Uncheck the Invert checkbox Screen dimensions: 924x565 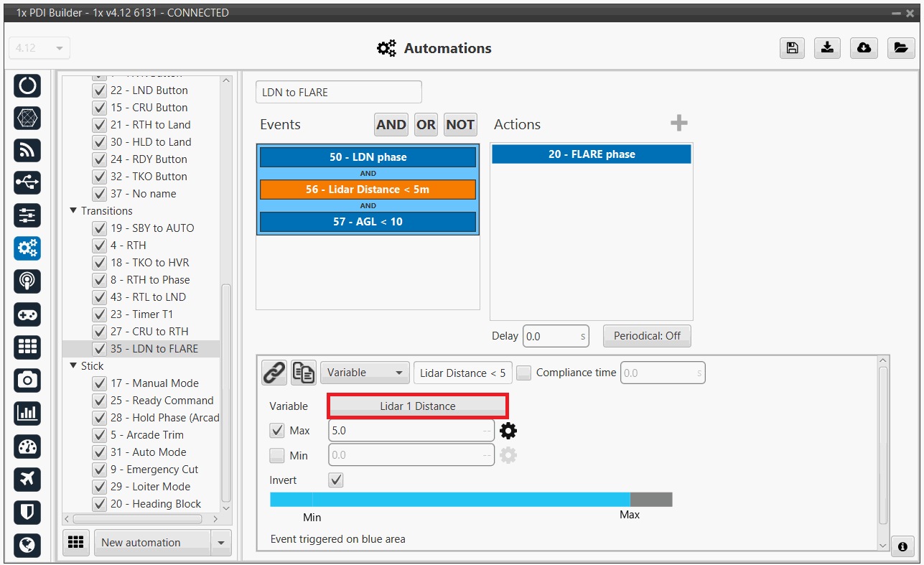click(x=335, y=480)
